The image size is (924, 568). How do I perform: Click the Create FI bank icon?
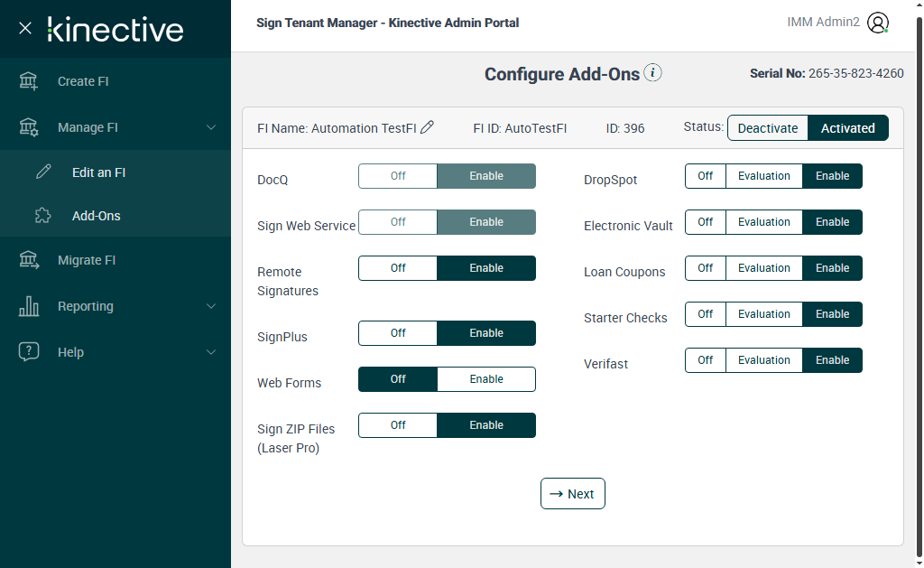point(28,80)
